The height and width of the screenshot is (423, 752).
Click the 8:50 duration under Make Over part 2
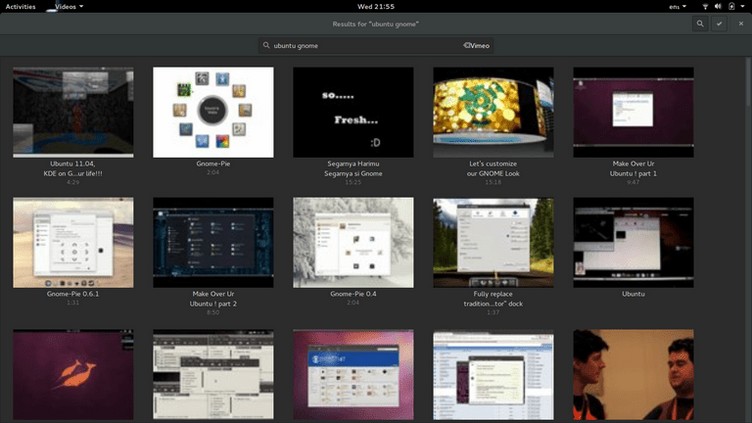coord(213,312)
